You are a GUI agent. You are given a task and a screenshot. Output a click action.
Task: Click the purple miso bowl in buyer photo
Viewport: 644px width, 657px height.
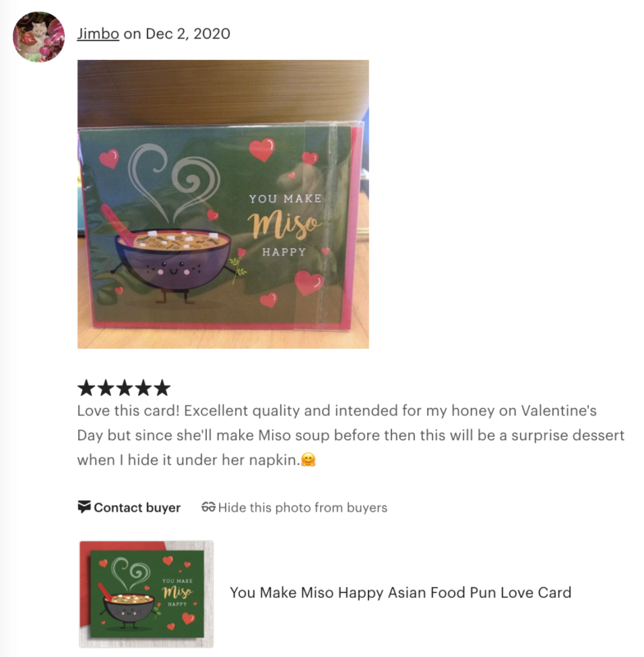173,259
